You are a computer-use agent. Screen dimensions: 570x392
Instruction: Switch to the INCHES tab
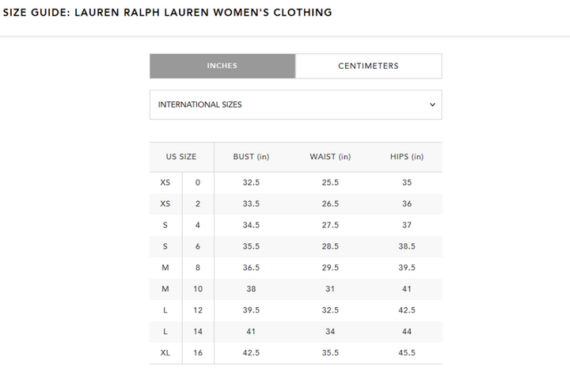222,66
